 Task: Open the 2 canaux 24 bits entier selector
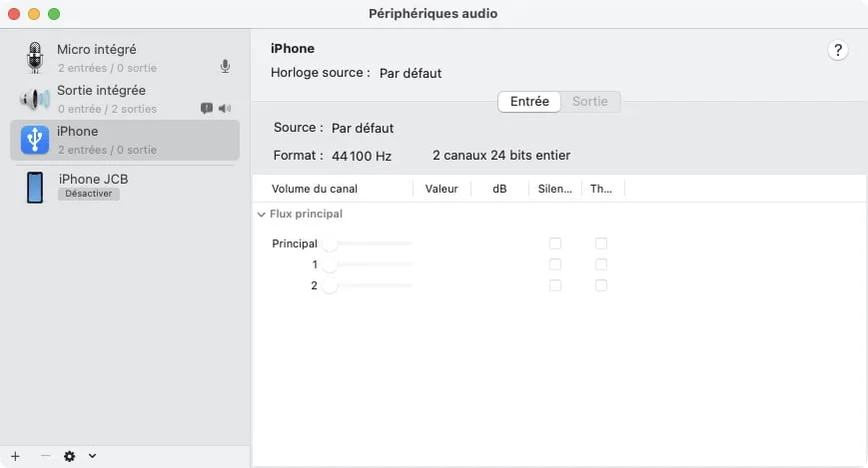point(501,156)
